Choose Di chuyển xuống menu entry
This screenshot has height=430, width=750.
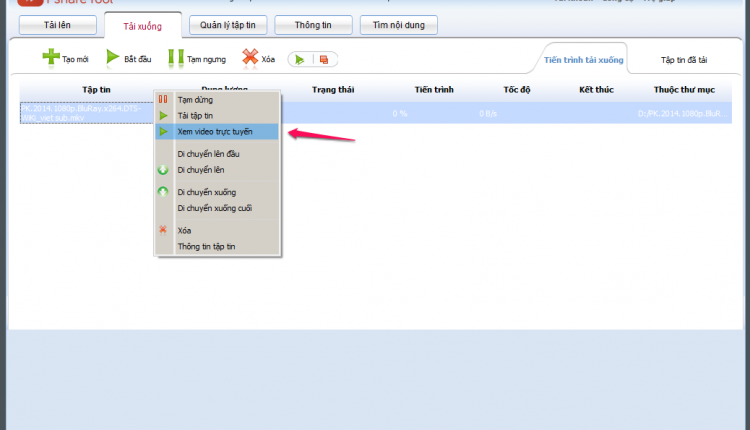pyautogui.click(x=217, y=192)
